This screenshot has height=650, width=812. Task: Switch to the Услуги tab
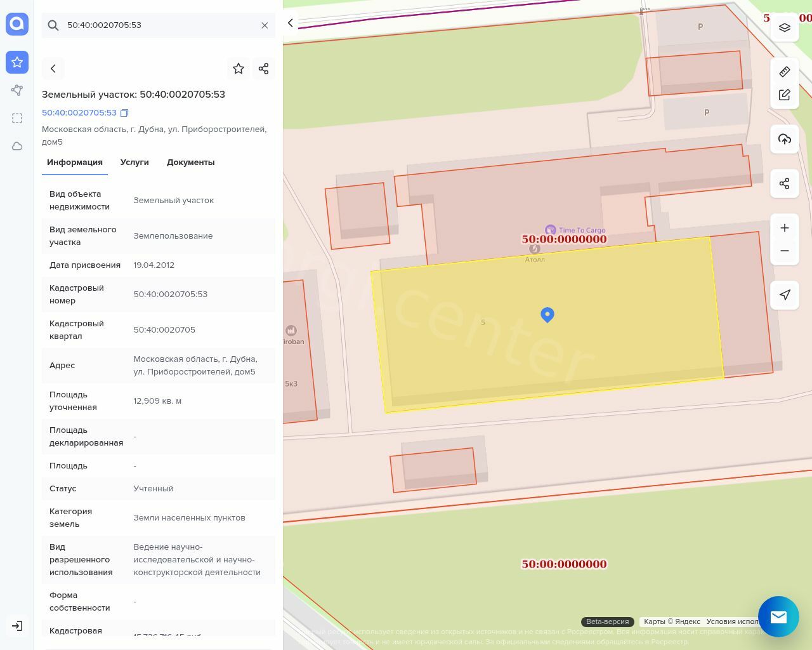click(x=134, y=162)
